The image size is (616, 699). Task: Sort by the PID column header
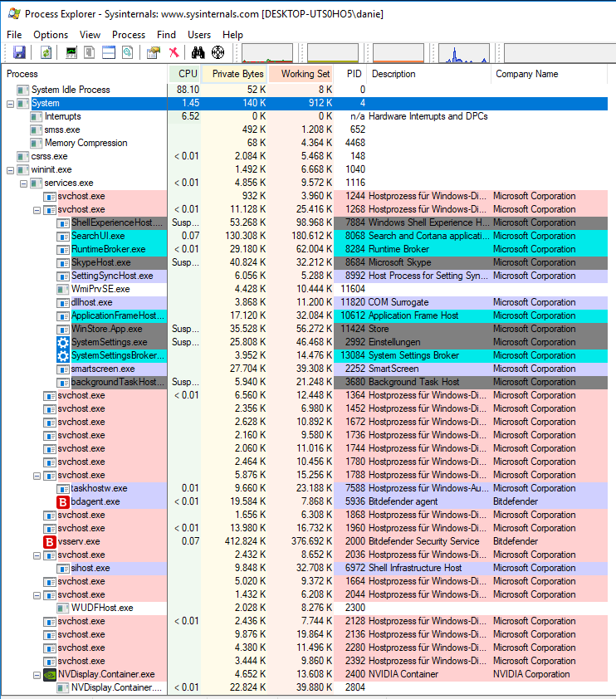[351, 74]
